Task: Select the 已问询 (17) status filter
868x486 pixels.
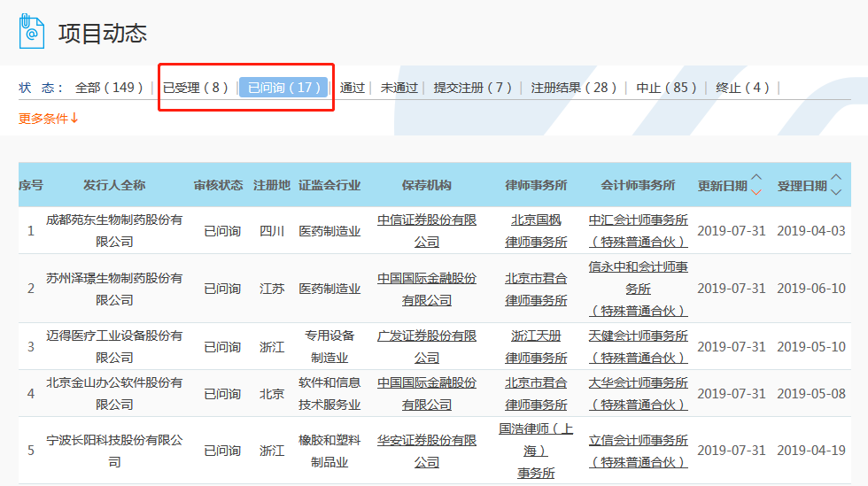Action: point(283,88)
